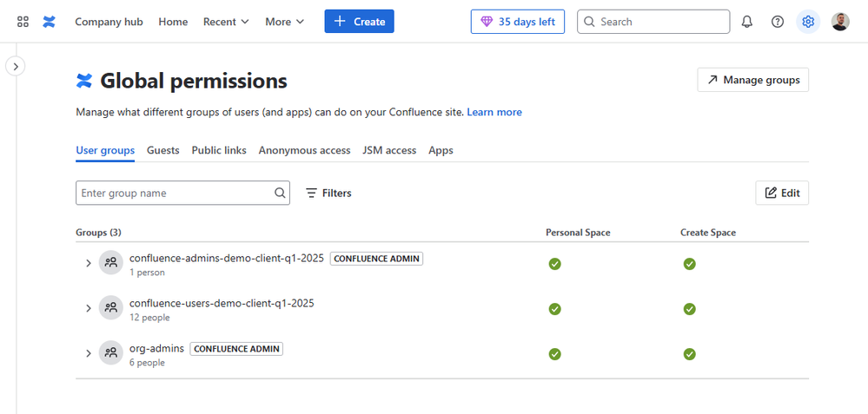Click the Create Space checkmark for confluence-admins-demo-client-q1-2025
The image size is (868, 414).
[689, 264]
